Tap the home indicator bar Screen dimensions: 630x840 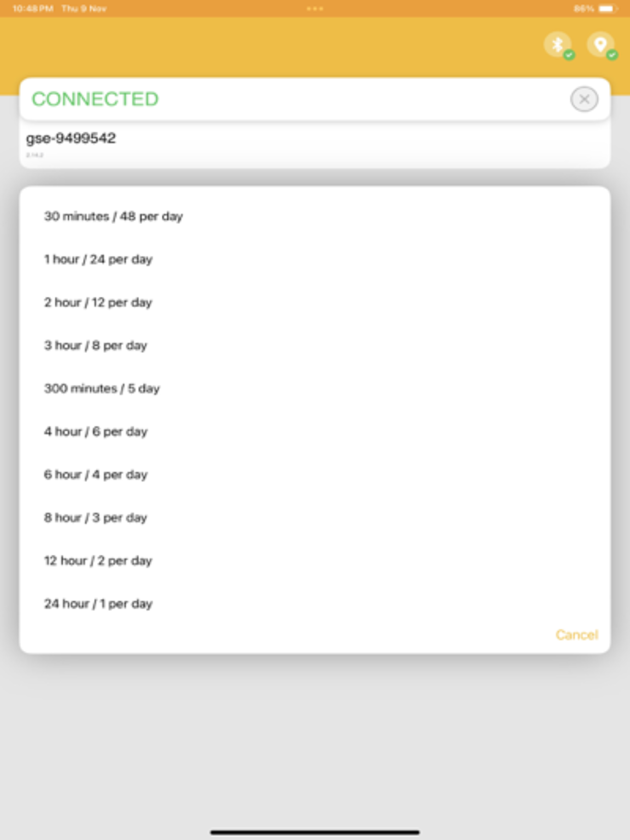pos(315,832)
